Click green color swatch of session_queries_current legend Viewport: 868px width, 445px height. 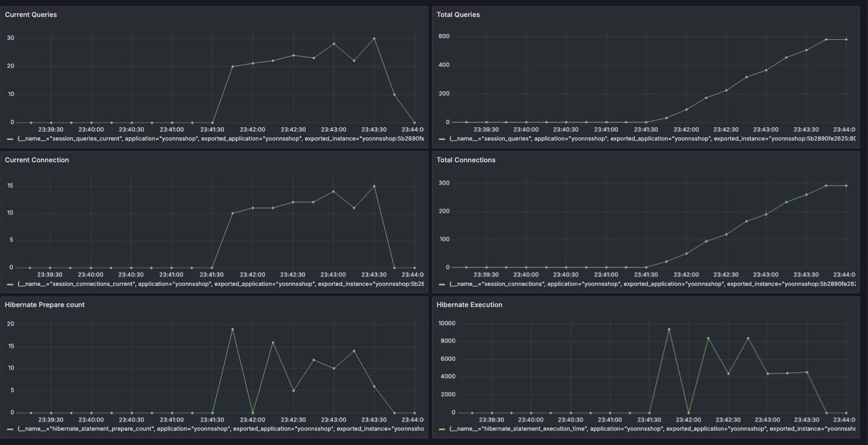(x=10, y=139)
